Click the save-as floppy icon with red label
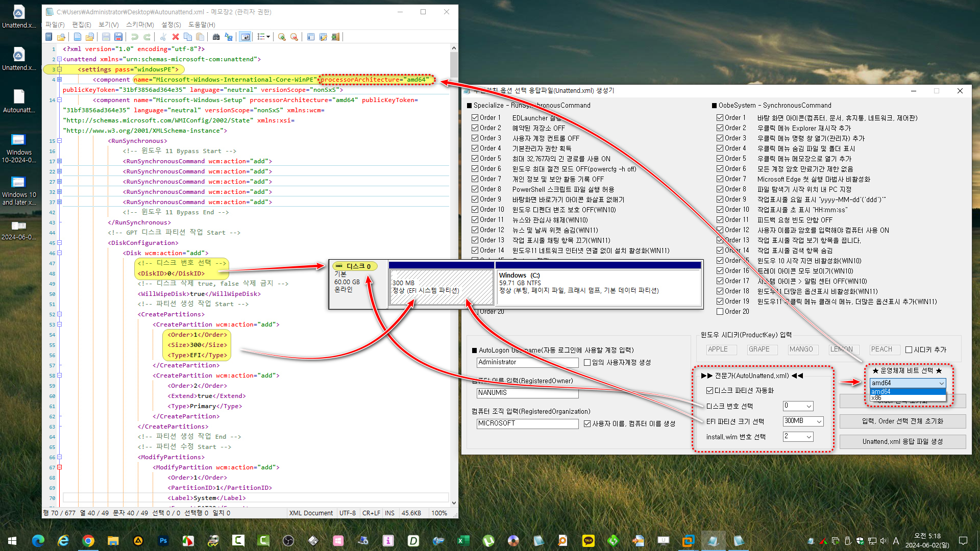 pyautogui.click(x=118, y=37)
